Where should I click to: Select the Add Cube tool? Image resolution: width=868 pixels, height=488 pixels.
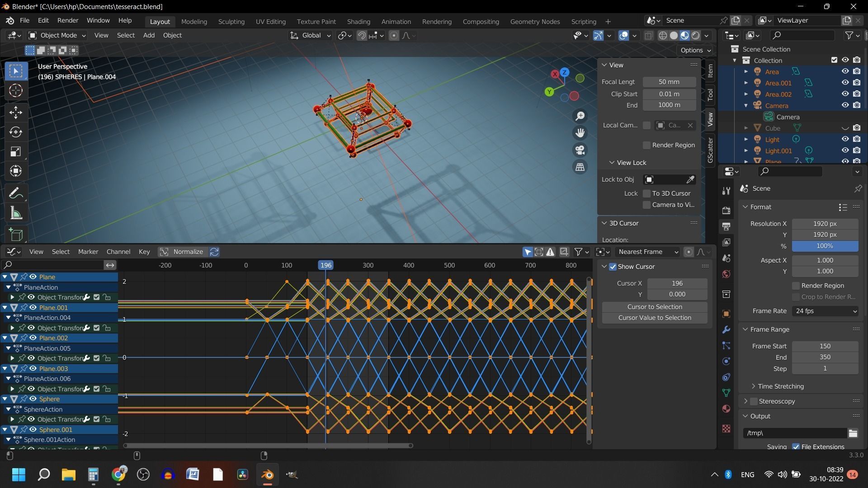click(x=16, y=235)
